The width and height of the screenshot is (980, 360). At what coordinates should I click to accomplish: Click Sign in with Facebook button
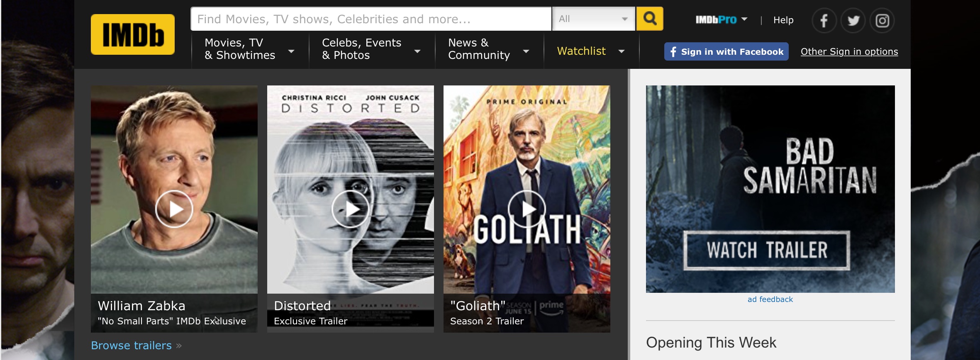click(x=726, y=51)
